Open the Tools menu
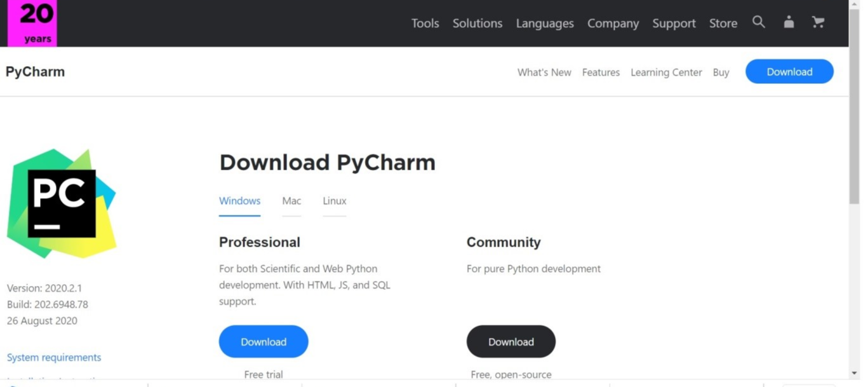Image resolution: width=868 pixels, height=387 pixels. [425, 24]
